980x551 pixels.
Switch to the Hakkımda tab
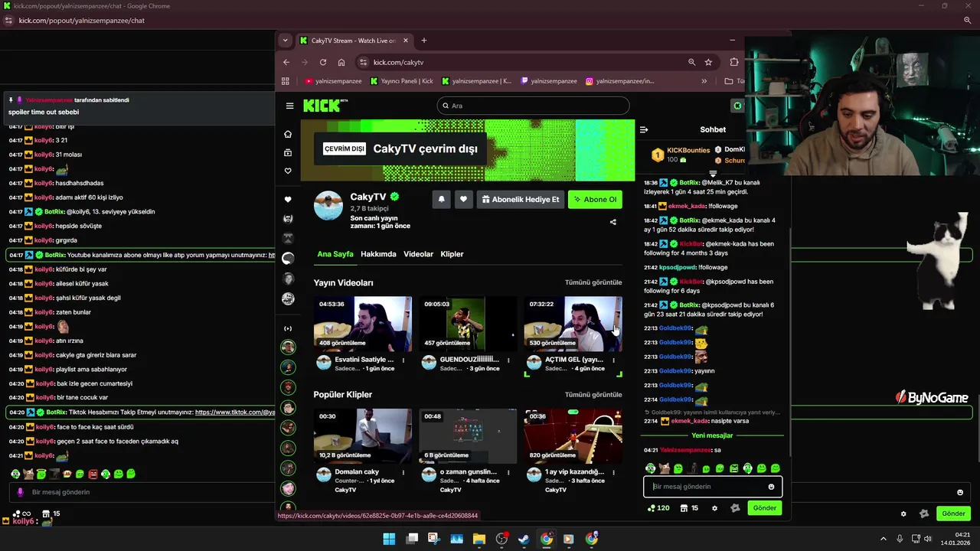click(x=378, y=254)
